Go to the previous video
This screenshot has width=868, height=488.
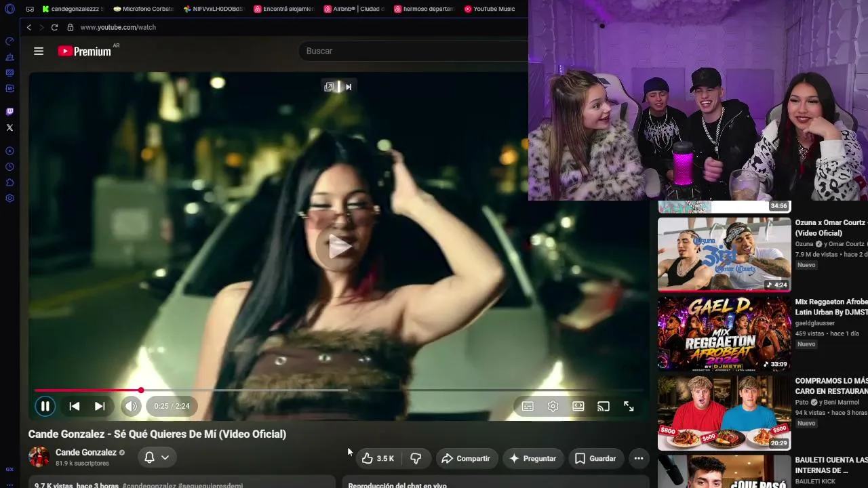[x=75, y=406]
